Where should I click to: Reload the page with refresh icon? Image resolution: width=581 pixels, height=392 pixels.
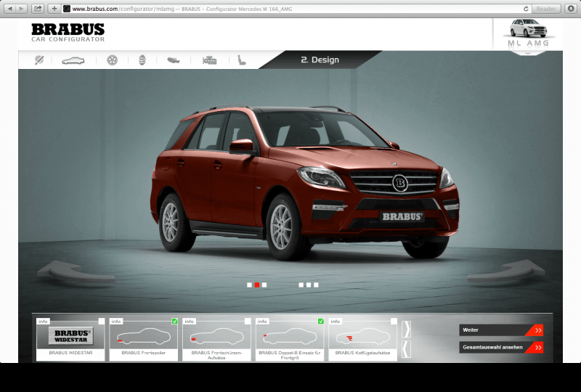[526, 9]
